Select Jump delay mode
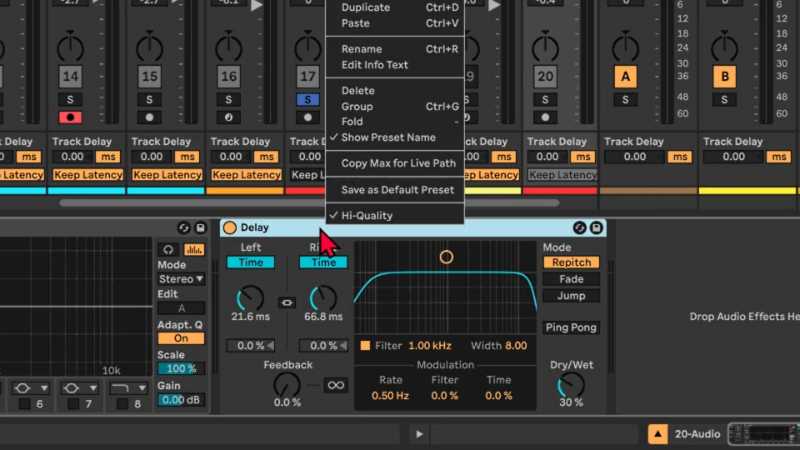Screen dimensions: 800x450 point(571,296)
